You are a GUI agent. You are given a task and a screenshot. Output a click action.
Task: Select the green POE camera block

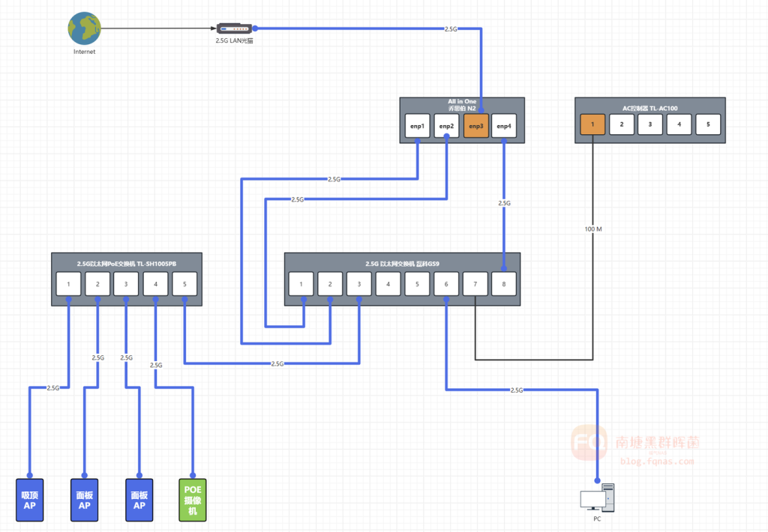(x=192, y=500)
